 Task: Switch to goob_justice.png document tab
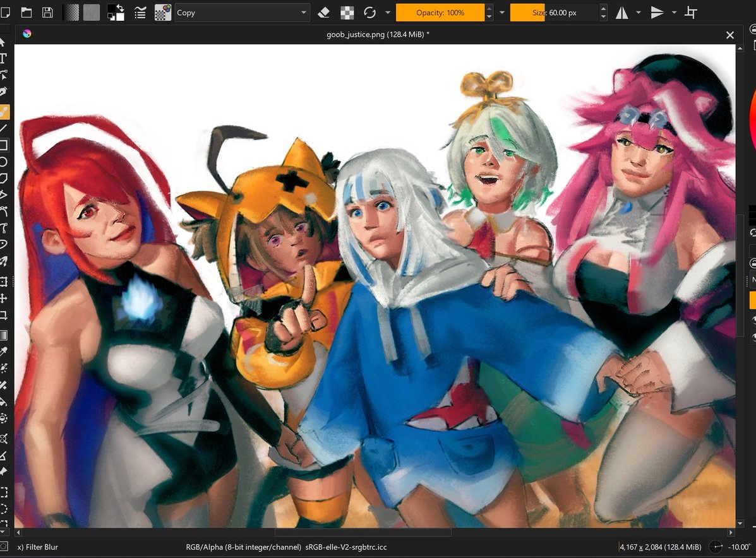point(378,34)
